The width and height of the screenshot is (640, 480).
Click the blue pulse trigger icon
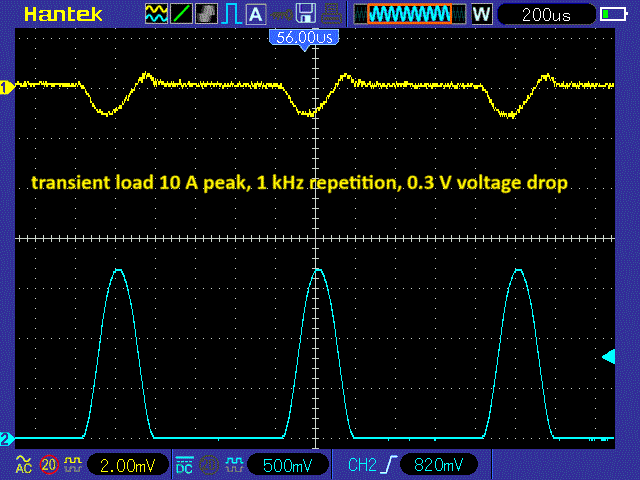231,13
